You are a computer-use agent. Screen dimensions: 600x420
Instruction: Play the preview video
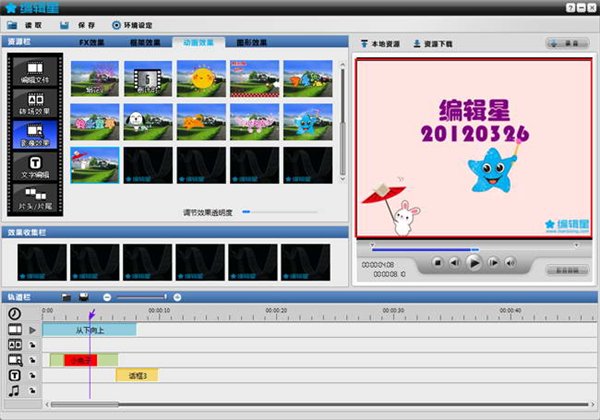(x=474, y=263)
